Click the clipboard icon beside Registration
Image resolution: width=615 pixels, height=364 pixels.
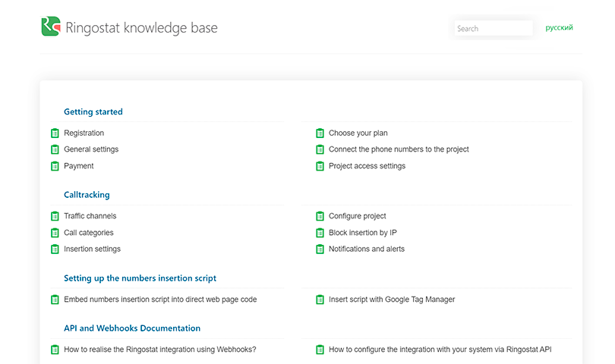(55, 133)
